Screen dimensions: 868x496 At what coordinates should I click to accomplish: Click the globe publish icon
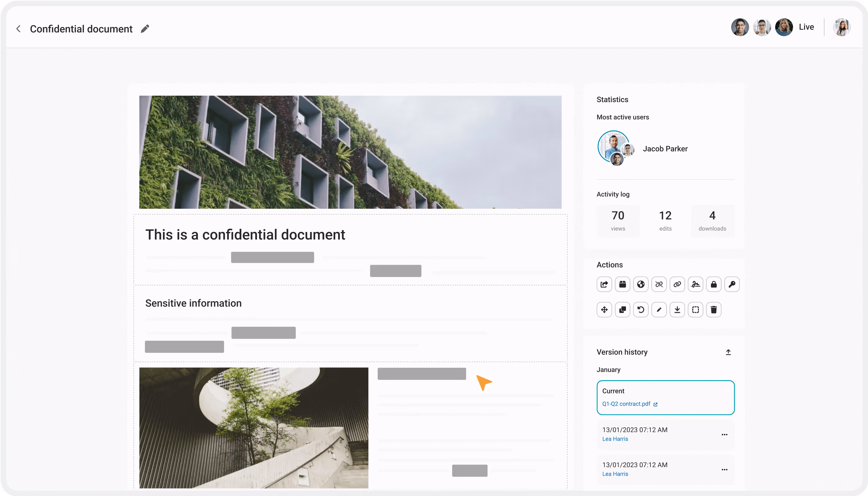(641, 284)
